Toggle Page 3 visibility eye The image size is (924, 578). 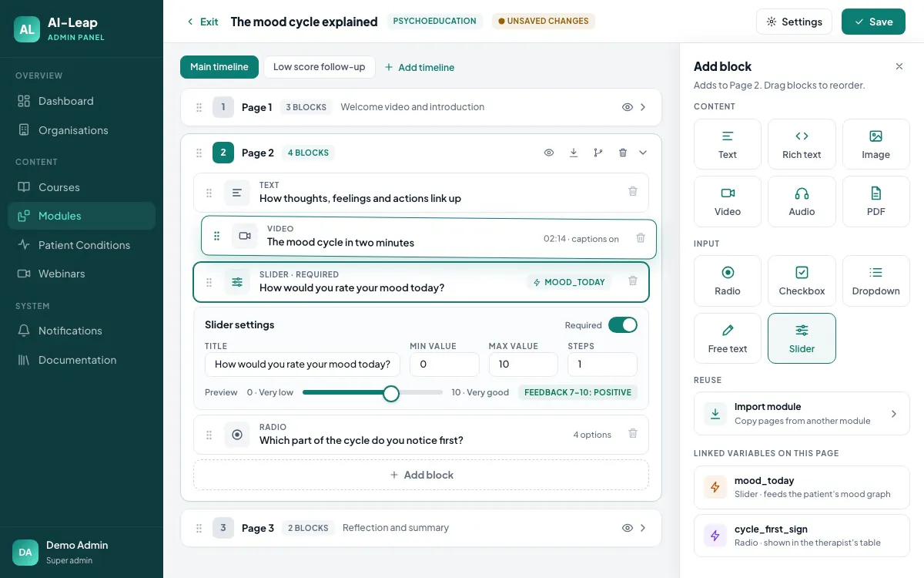pyautogui.click(x=627, y=528)
